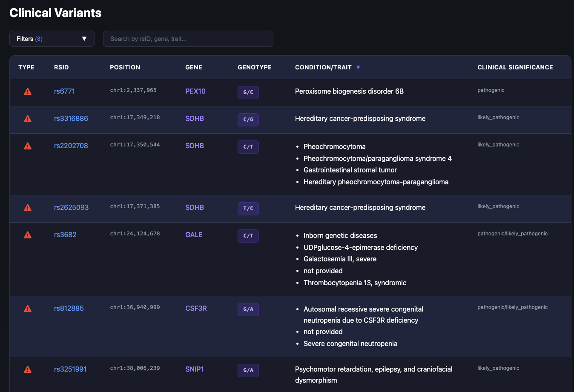Click the sort arrow on Condition/Trait column
Screen dimensions: 574x392
(x=358, y=67)
